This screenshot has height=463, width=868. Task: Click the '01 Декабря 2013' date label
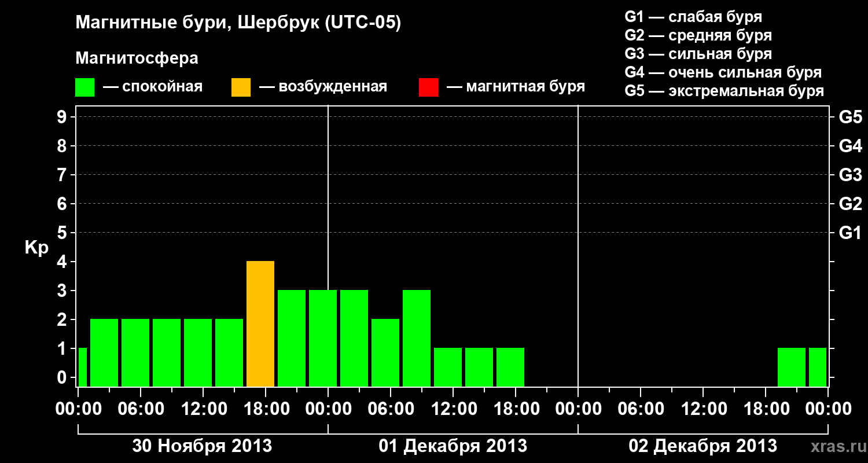[x=453, y=446]
